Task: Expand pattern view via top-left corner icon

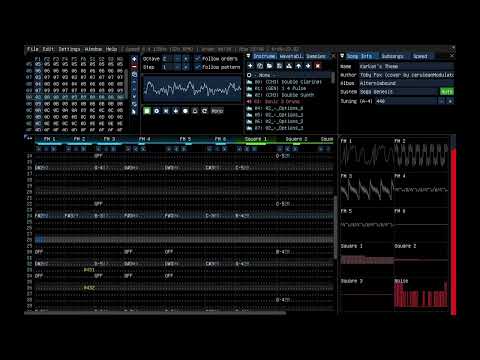Action: [x=28, y=138]
